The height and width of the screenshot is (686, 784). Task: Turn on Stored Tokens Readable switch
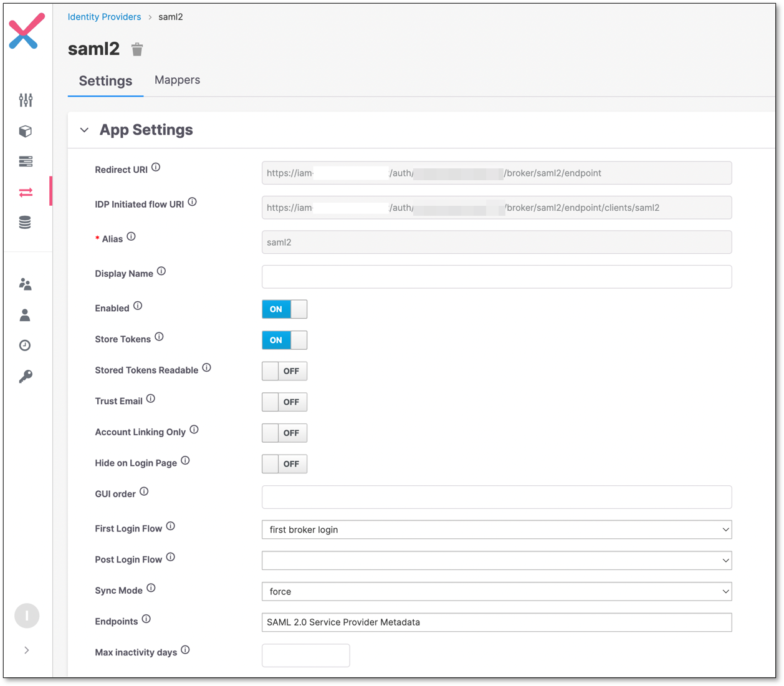click(284, 371)
